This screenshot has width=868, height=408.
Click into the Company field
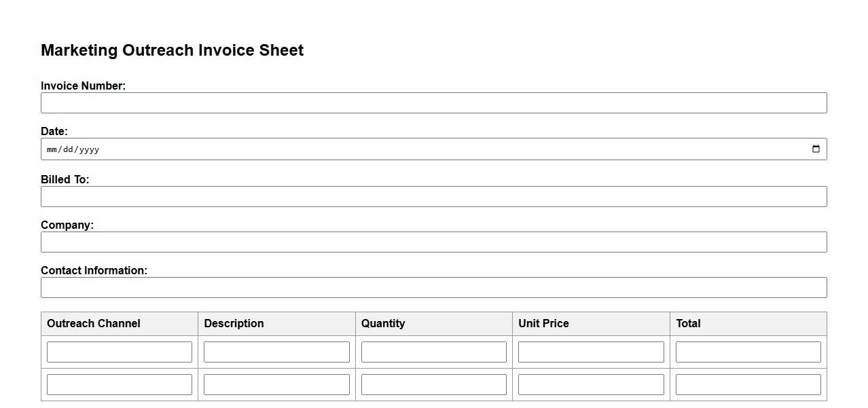(x=433, y=242)
